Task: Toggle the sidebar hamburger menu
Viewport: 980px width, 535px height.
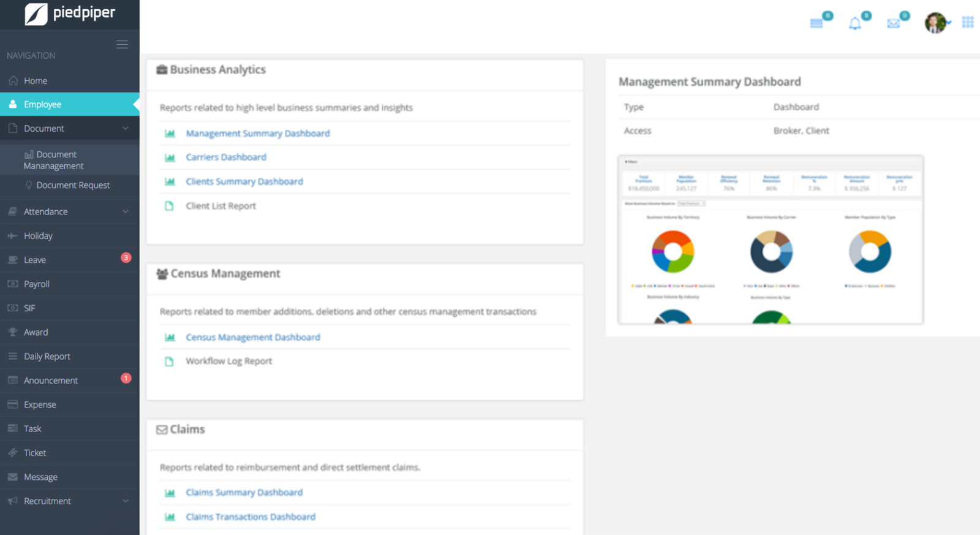Action: (122, 45)
